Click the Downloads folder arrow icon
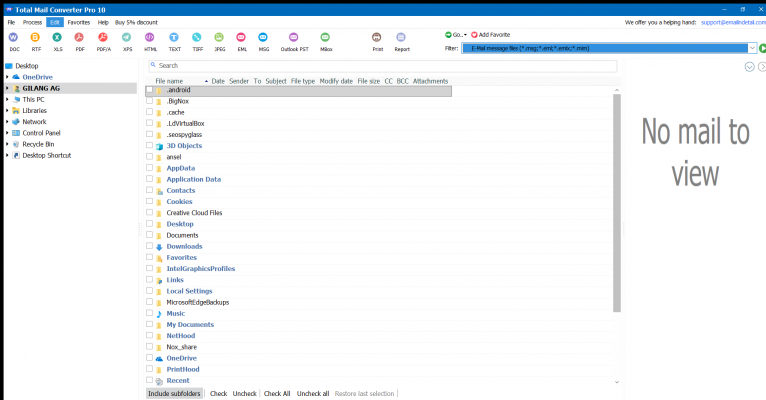 point(159,247)
